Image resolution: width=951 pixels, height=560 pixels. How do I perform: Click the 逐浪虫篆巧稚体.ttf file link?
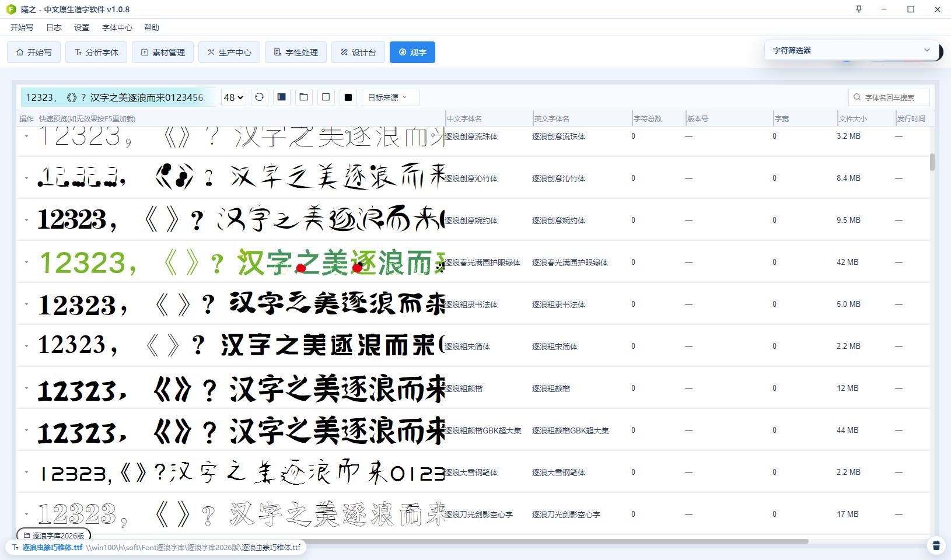[53, 547]
